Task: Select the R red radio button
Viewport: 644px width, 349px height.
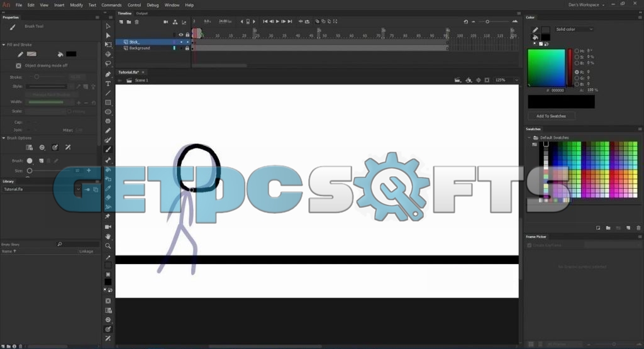Action: (577, 72)
